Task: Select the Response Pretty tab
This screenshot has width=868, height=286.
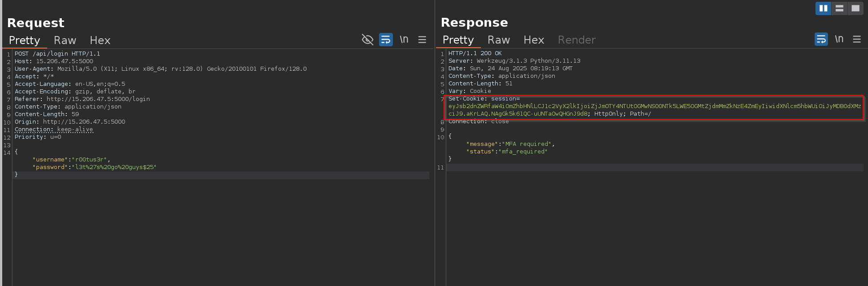Action: pyautogui.click(x=458, y=40)
